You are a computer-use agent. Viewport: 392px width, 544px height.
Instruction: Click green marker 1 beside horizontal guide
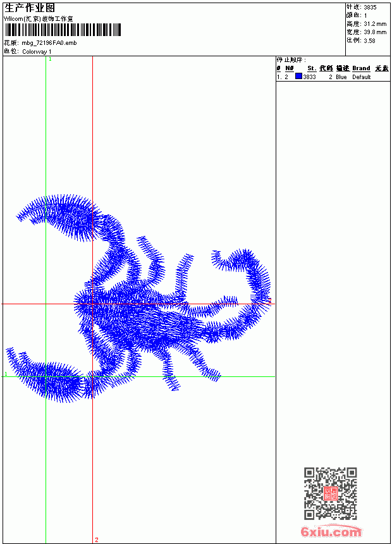[x=6, y=374]
